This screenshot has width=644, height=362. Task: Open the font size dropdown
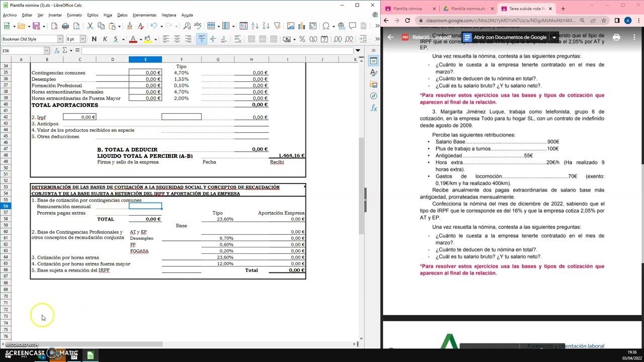[84, 39]
